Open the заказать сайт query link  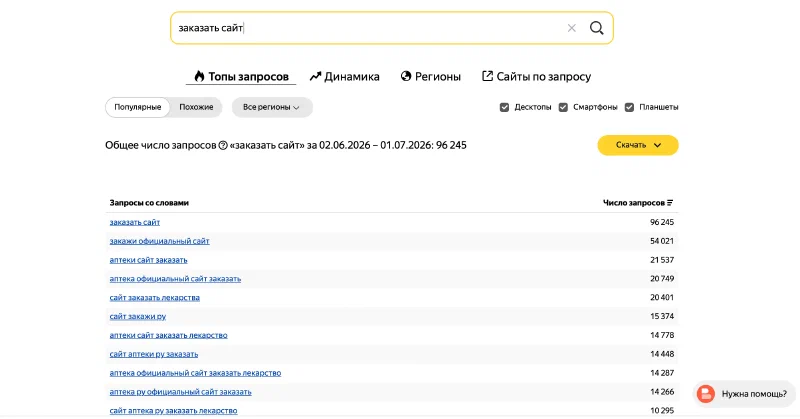pos(135,223)
